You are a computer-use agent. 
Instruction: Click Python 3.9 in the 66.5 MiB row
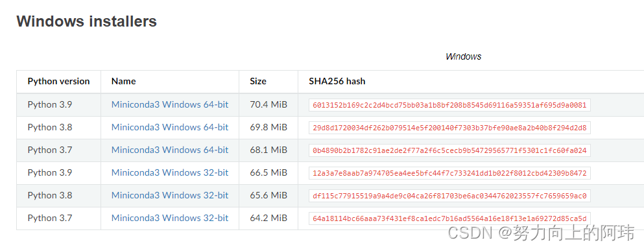point(50,172)
